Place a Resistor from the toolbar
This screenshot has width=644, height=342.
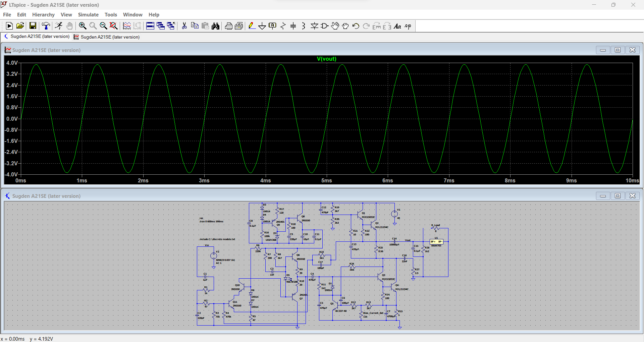pos(283,26)
